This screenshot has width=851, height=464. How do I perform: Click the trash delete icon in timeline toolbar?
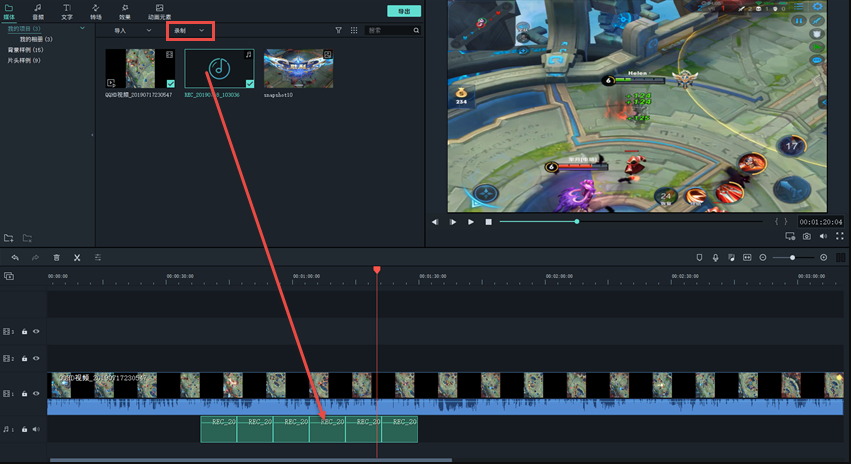pyautogui.click(x=56, y=257)
